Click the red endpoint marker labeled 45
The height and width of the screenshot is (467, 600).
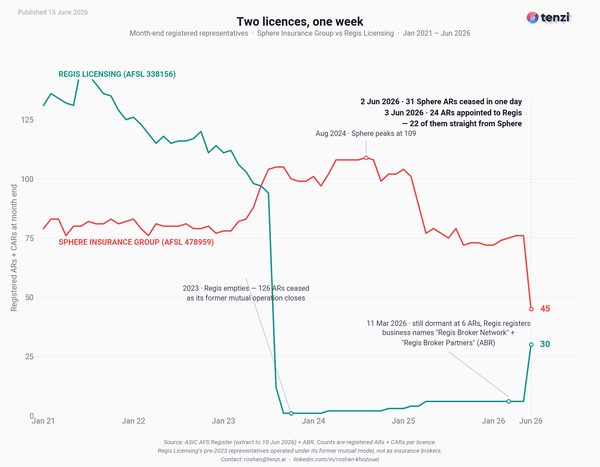point(531,309)
